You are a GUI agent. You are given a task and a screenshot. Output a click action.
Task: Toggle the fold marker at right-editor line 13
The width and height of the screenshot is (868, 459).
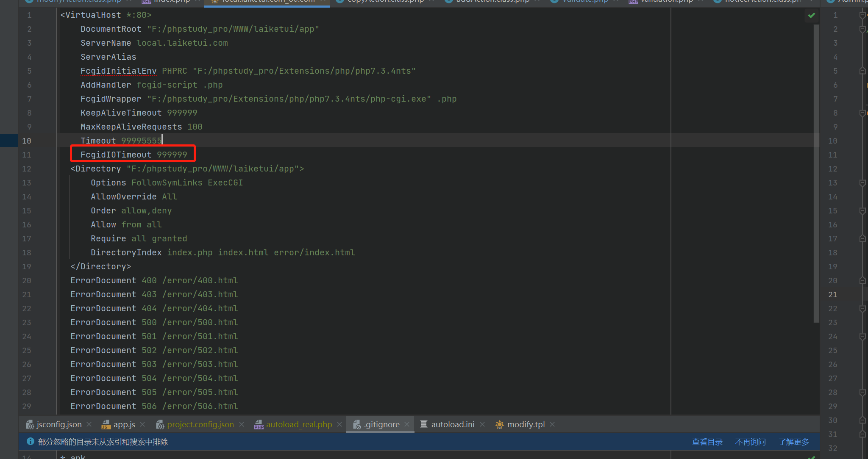tap(862, 183)
